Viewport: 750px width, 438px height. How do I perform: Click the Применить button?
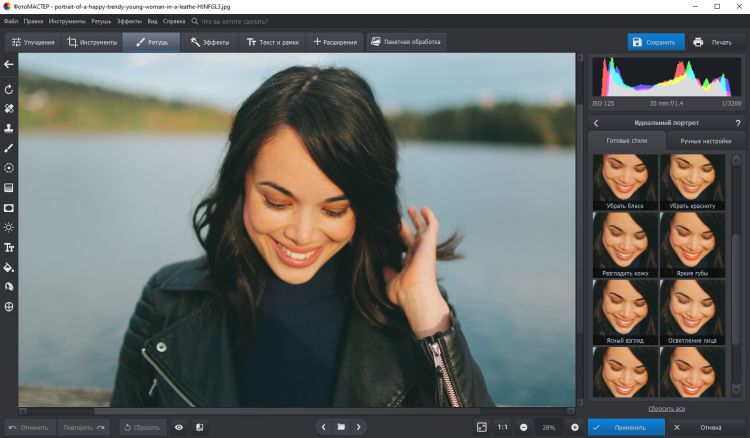(625, 427)
